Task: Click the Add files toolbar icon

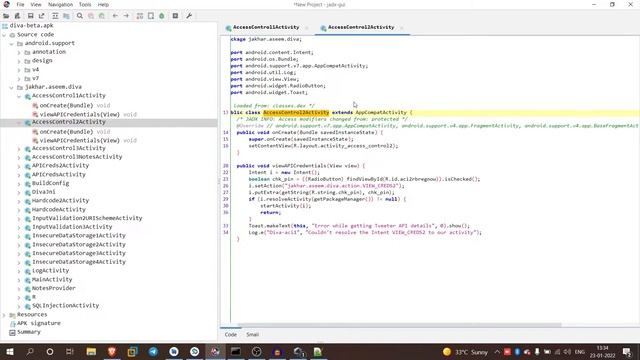Action: 18,16
